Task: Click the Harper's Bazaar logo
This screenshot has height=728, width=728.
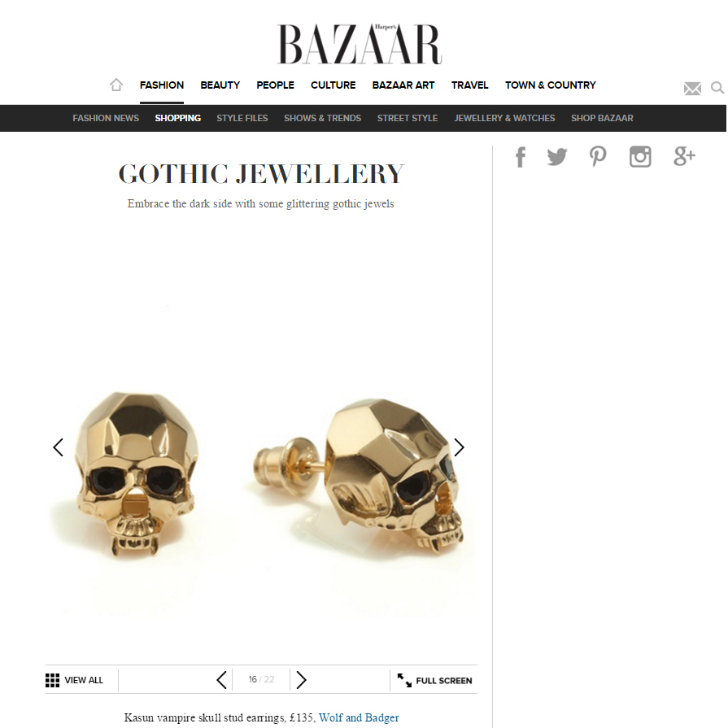Action: click(x=360, y=44)
